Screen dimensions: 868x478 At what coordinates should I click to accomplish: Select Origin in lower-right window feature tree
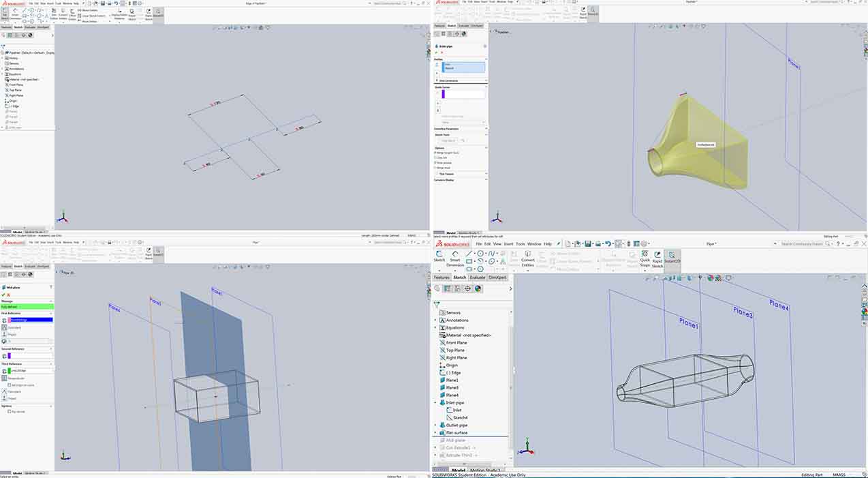point(452,365)
